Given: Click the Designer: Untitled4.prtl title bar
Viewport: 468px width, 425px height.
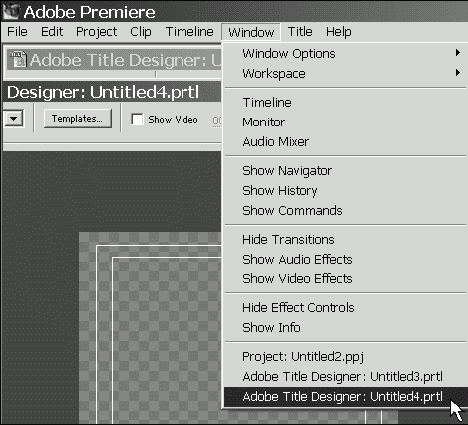Looking at the screenshot, I should click(x=113, y=92).
